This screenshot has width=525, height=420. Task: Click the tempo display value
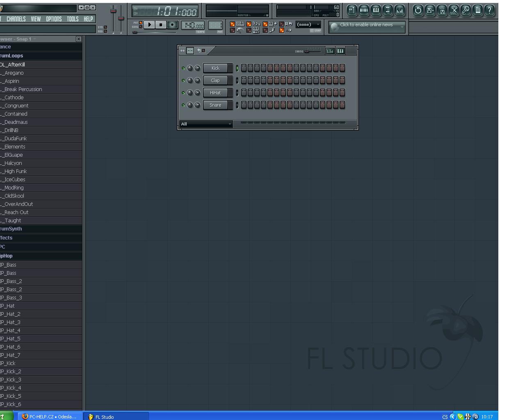pos(193,25)
